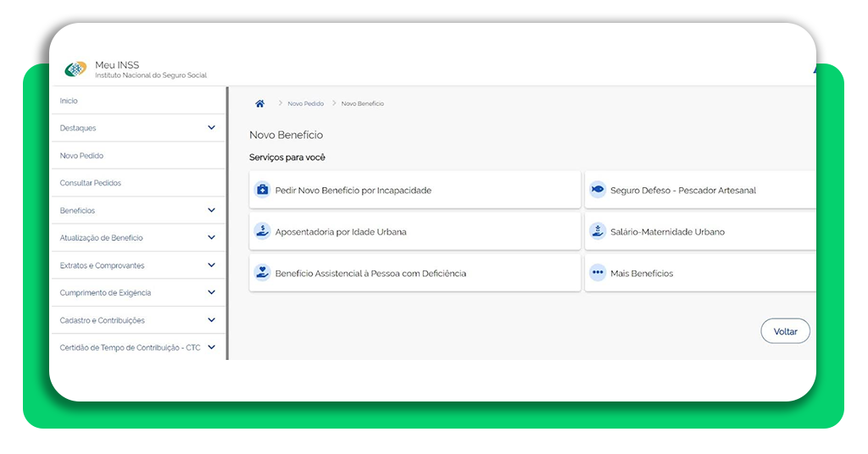Expand the Benefícios sidebar chevron
Screen dimensions: 868x454
pos(211,210)
